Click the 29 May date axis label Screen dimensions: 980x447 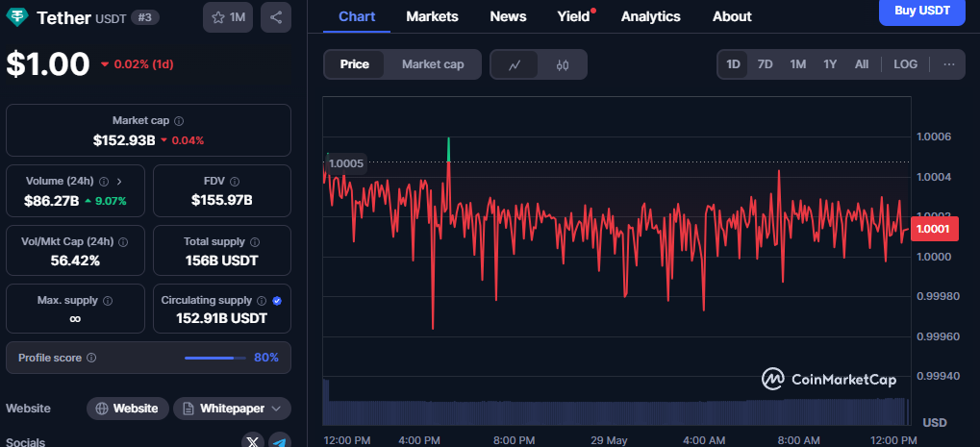click(608, 440)
